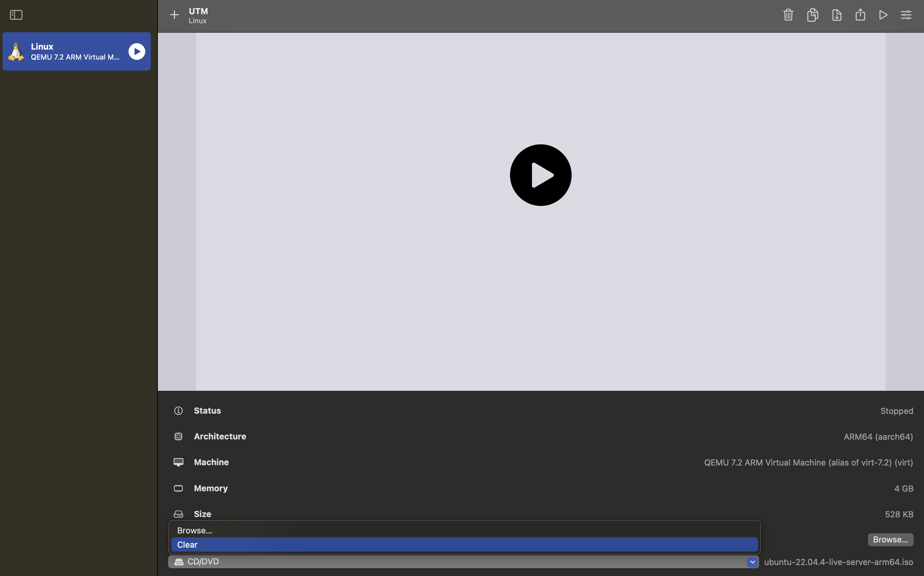The width and height of the screenshot is (924, 576).
Task: Click the QEMU 7.2 ARM machine value
Action: click(x=808, y=463)
